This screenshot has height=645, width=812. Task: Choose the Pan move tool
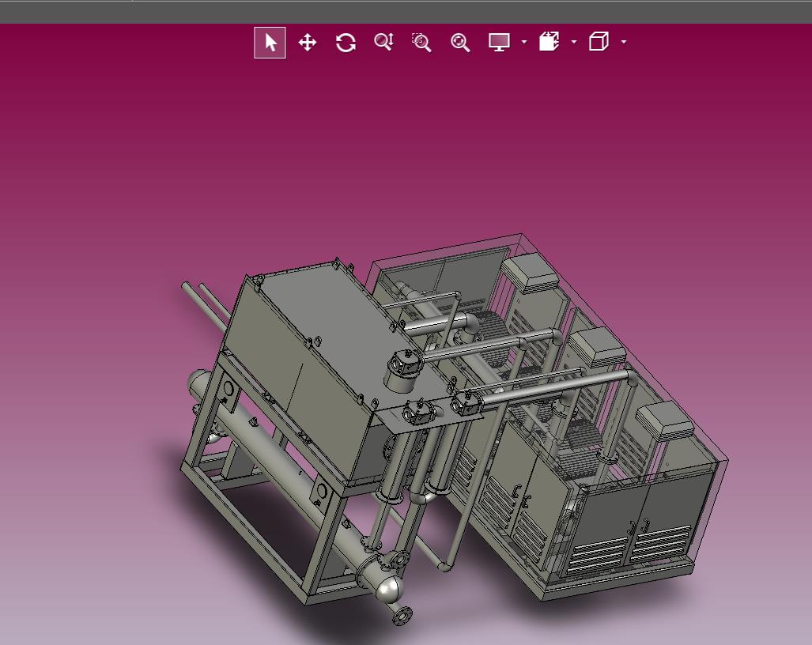pyautogui.click(x=308, y=43)
